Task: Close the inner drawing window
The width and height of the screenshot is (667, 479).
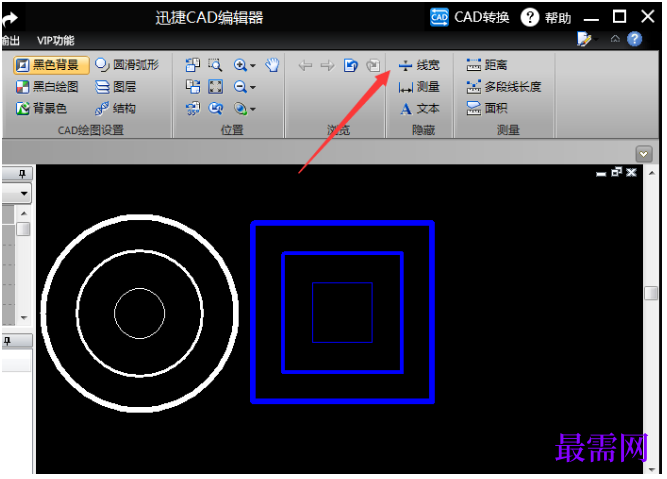Action: coord(633,172)
